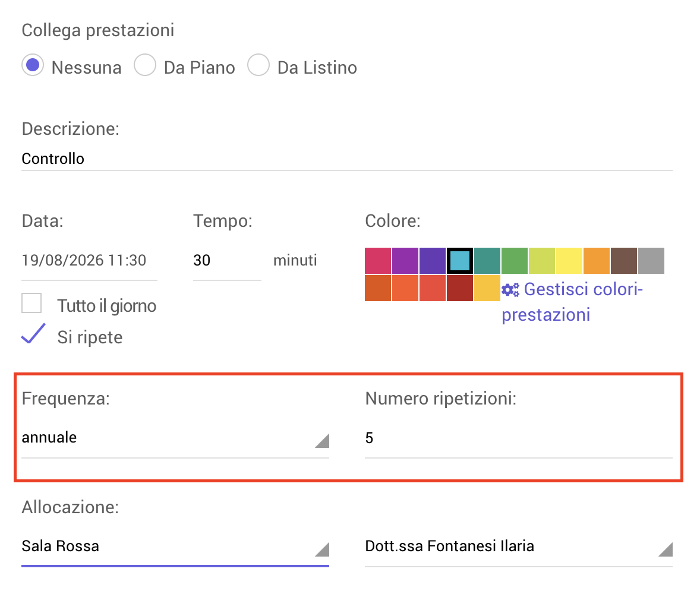Pick the pink color swatch
Viewport: 700px width, 594px height.
click(x=378, y=261)
